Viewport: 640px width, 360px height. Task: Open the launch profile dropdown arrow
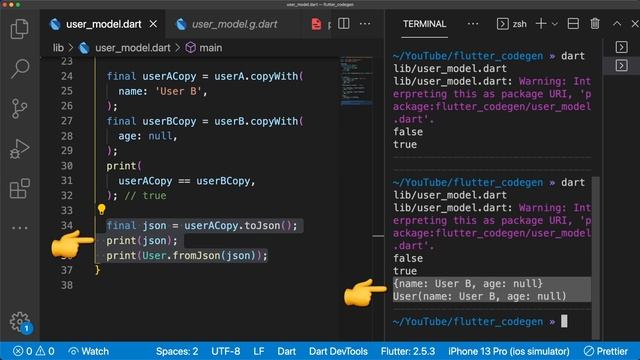click(555, 24)
